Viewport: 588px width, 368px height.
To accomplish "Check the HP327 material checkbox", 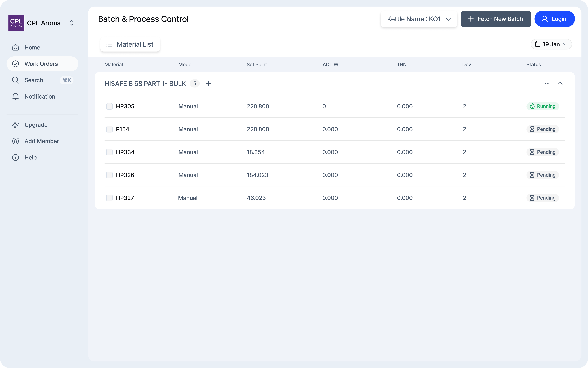I will [x=109, y=198].
